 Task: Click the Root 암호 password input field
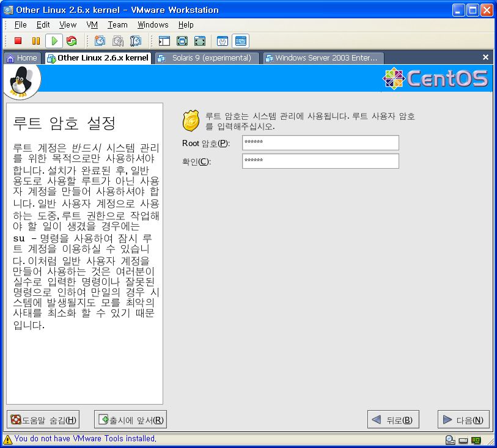[320, 143]
